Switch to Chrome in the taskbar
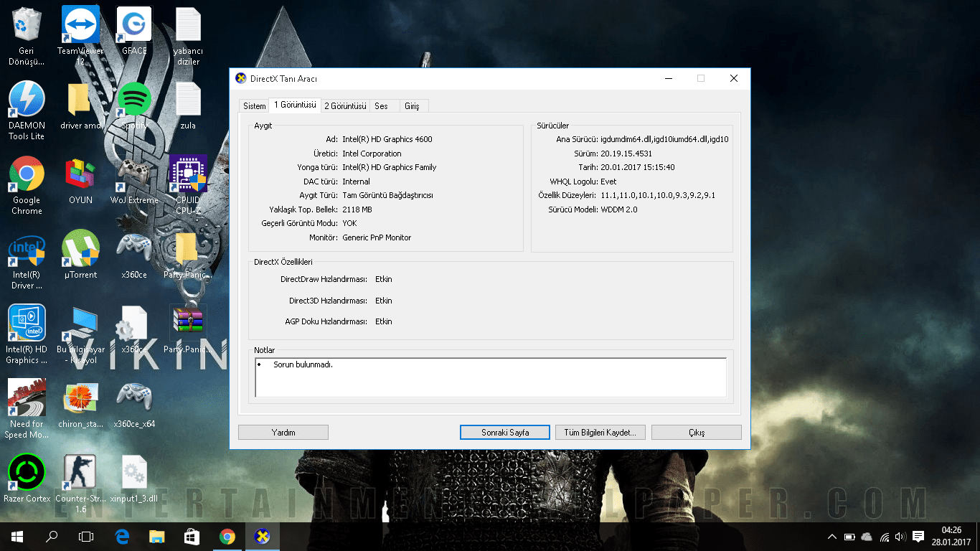Viewport: 980px width, 551px height. [227, 537]
